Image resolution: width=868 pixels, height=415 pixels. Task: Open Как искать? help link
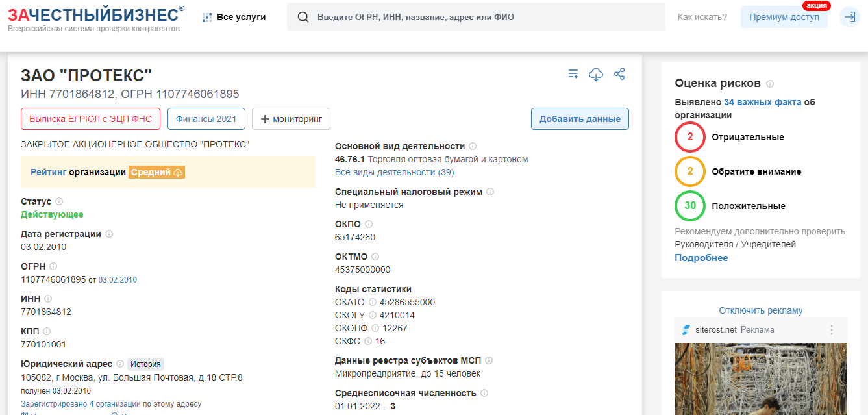(x=702, y=17)
